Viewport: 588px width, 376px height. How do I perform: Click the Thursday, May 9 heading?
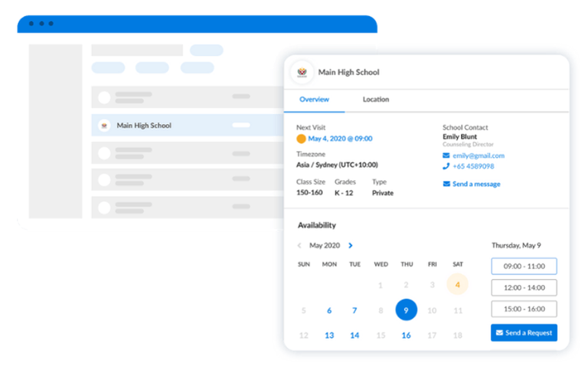pos(516,245)
